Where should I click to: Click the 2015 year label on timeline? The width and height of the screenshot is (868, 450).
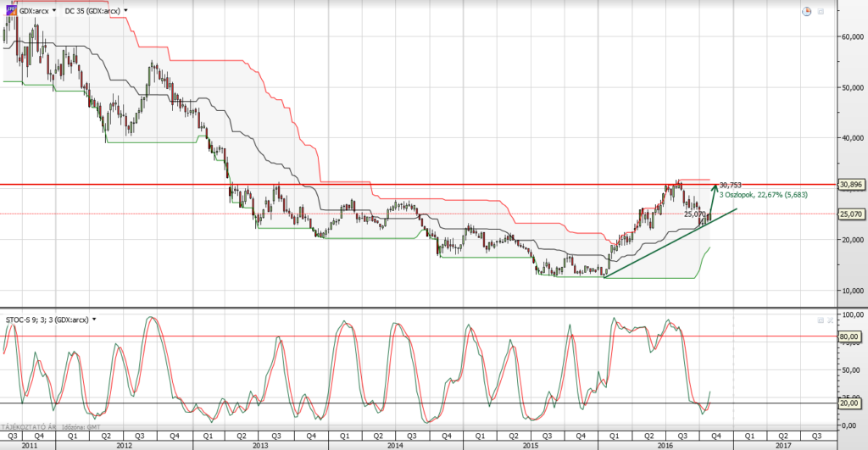point(530,444)
